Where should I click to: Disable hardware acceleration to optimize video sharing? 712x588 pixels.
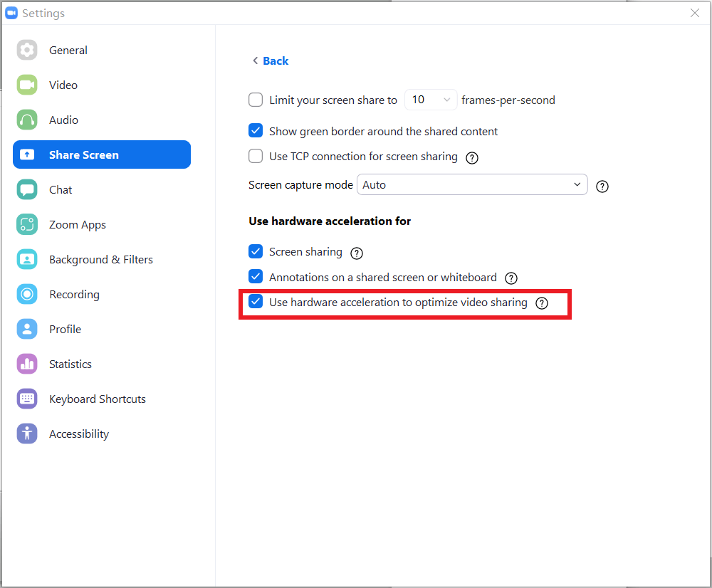point(256,302)
